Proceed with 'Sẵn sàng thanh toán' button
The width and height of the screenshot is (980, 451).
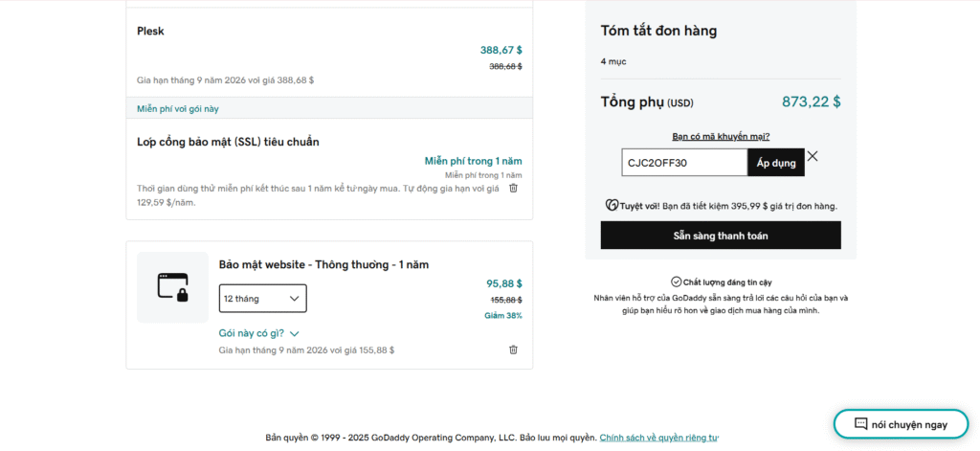coord(721,236)
